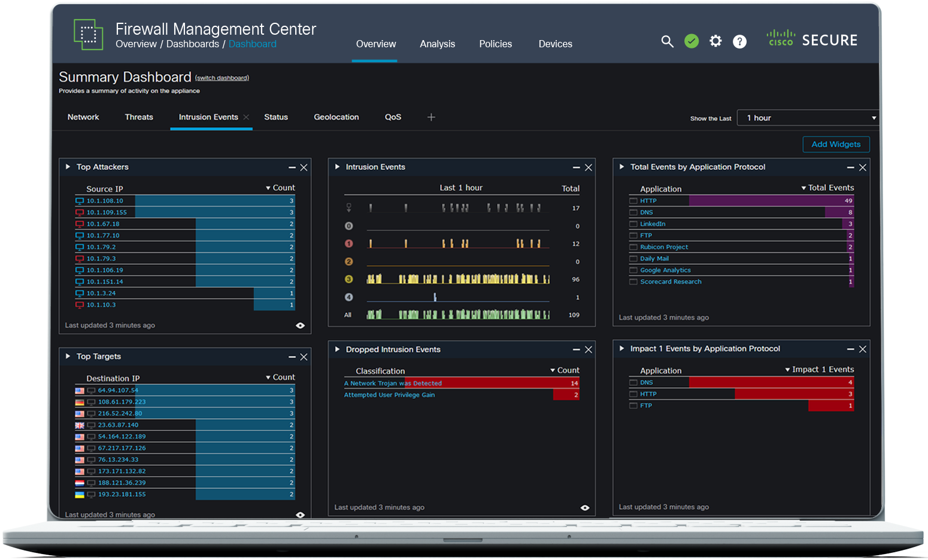Open the search magnifier icon
Screen dimensions: 928x560
[668, 41]
